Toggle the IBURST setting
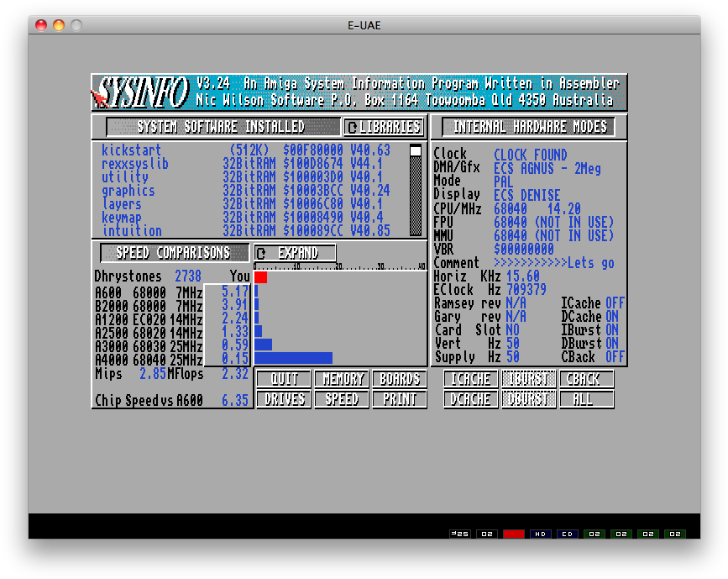728x579 pixels. pyautogui.click(x=527, y=379)
